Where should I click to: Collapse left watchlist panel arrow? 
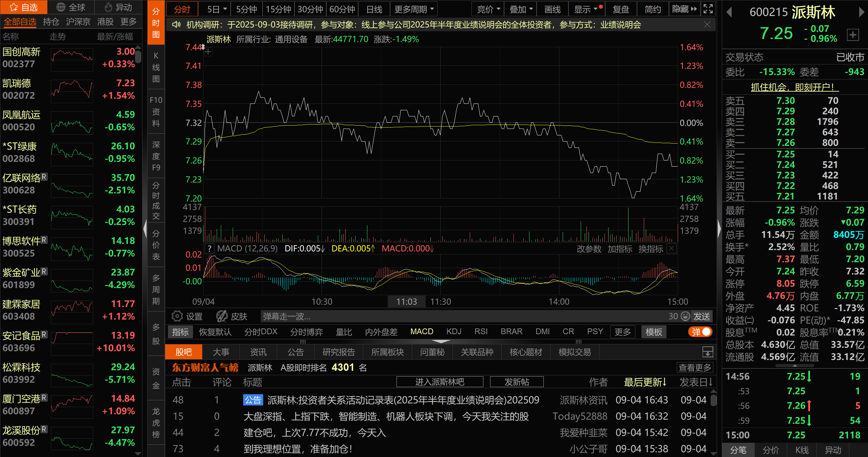[x=145, y=229]
